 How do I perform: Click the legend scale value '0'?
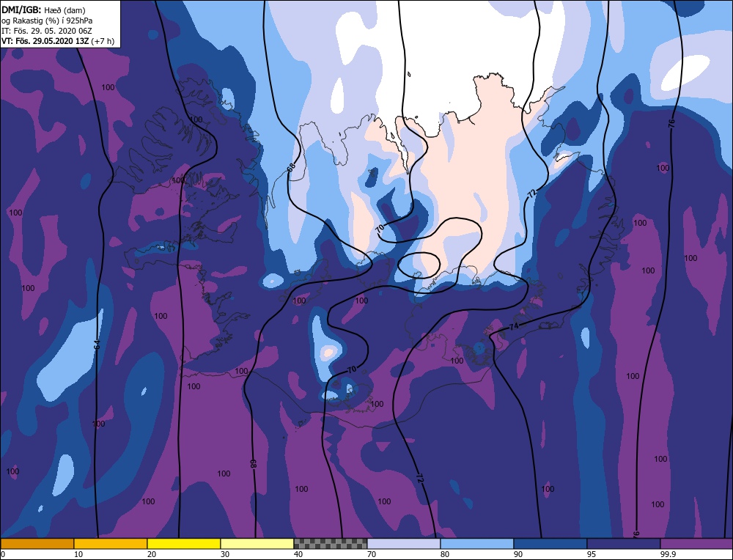pyautogui.click(x=3, y=554)
